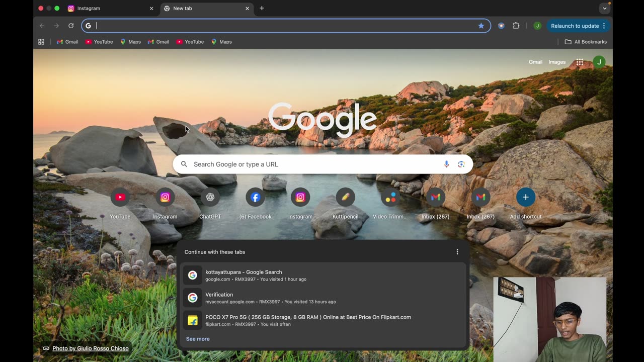Close the New tab tab
This screenshot has width=644, height=362.
click(x=247, y=9)
